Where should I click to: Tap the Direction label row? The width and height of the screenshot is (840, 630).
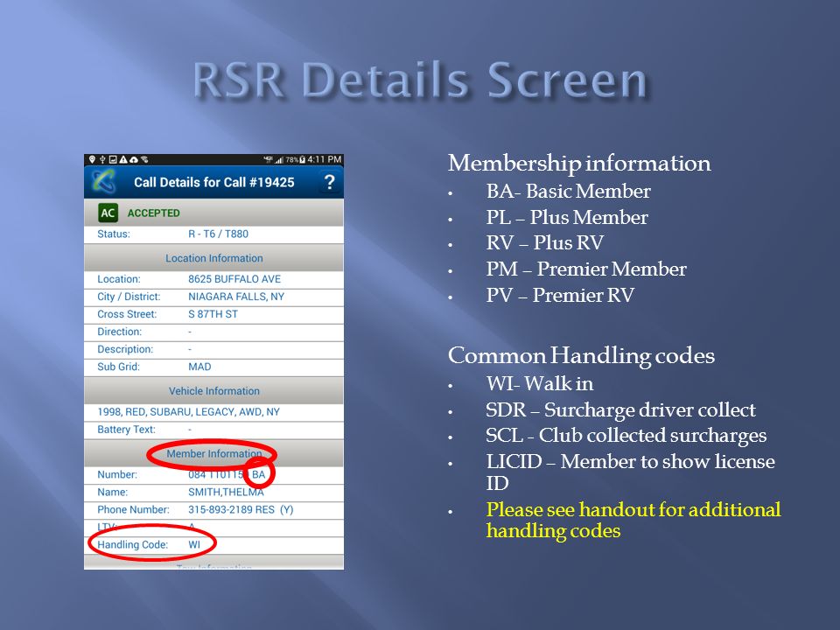point(213,332)
